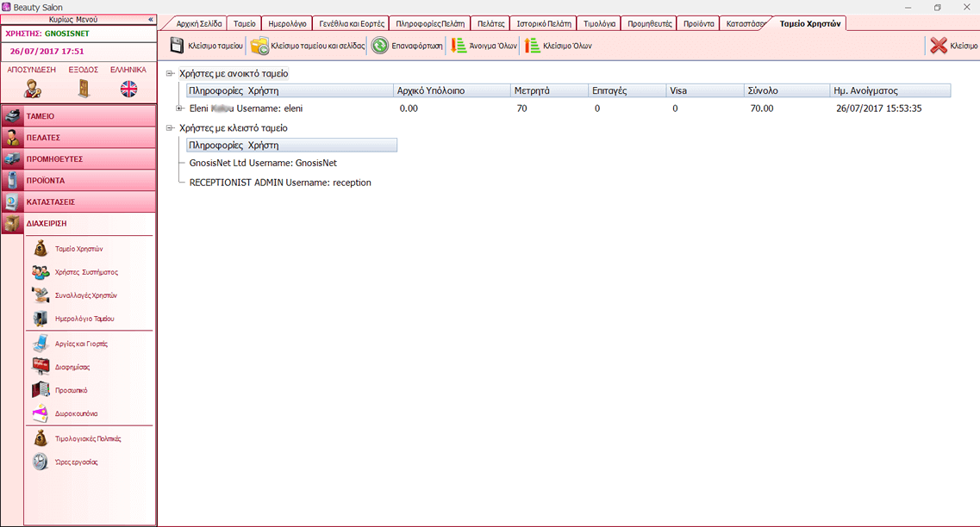Viewport: 980px width, 527px height.
Task: Open Ημερολόγιο Ταμείου safe icon
Action: pyautogui.click(x=41, y=319)
